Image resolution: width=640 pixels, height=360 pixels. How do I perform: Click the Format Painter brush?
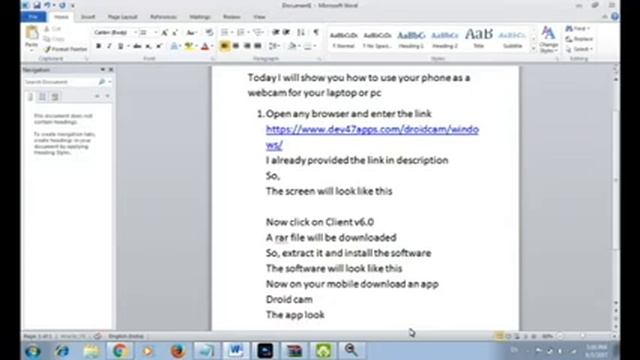(48, 49)
